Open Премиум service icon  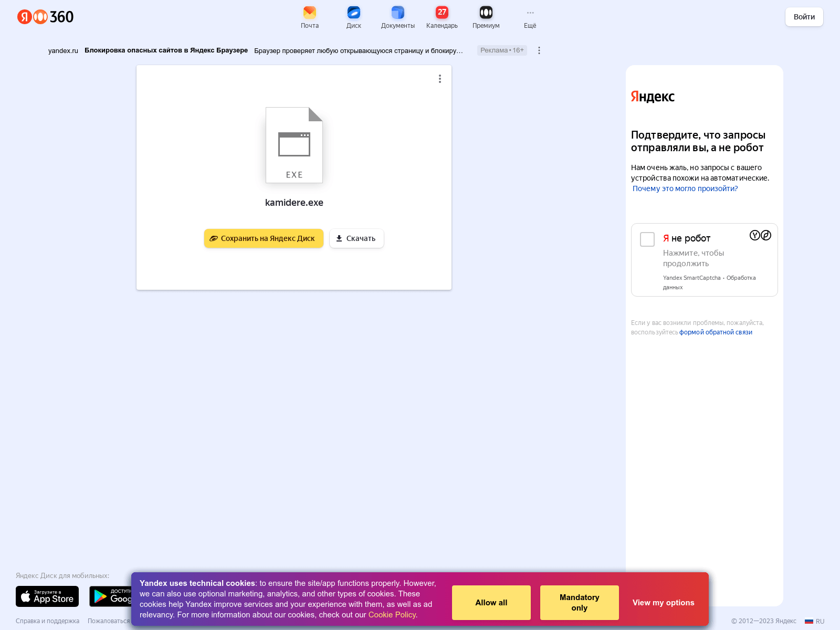pyautogui.click(x=486, y=17)
